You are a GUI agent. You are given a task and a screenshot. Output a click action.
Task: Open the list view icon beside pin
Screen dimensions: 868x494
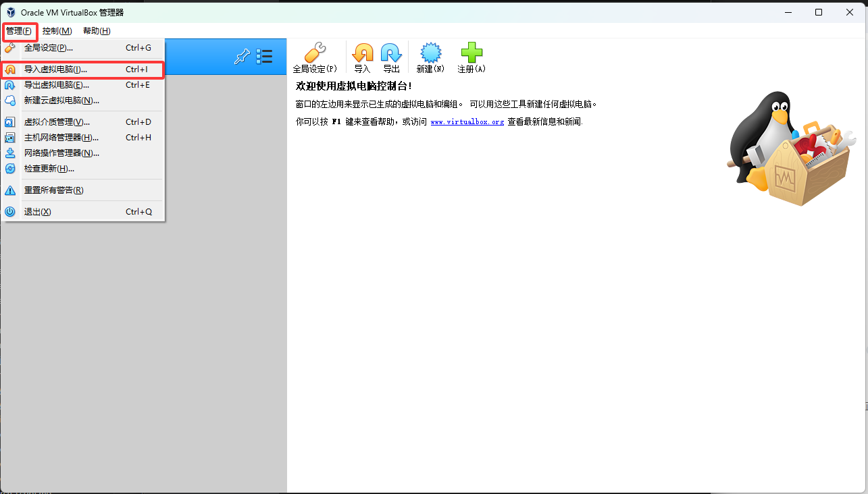[x=264, y=57]
